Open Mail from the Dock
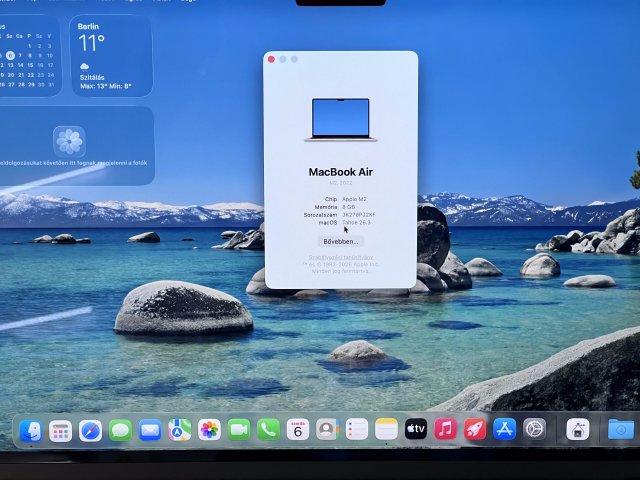 click(x=150, y=430)
